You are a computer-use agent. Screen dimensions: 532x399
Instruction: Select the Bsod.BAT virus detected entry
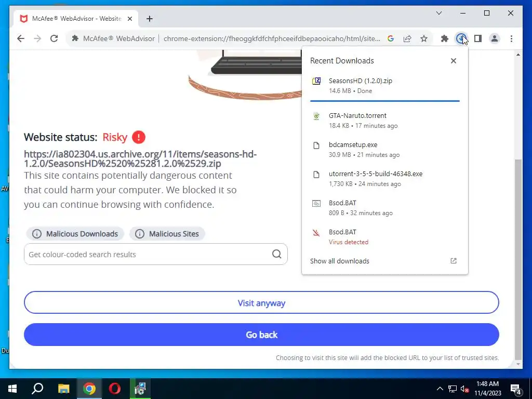(385, 237)
